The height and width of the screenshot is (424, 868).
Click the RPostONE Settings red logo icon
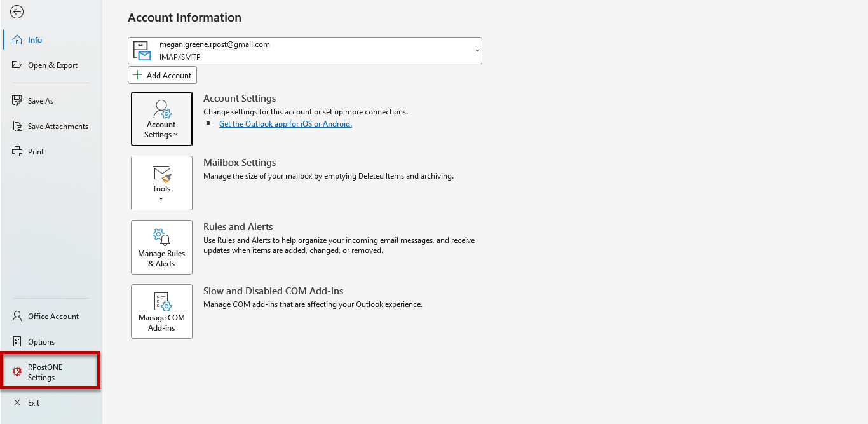click(x=17, y=372)
